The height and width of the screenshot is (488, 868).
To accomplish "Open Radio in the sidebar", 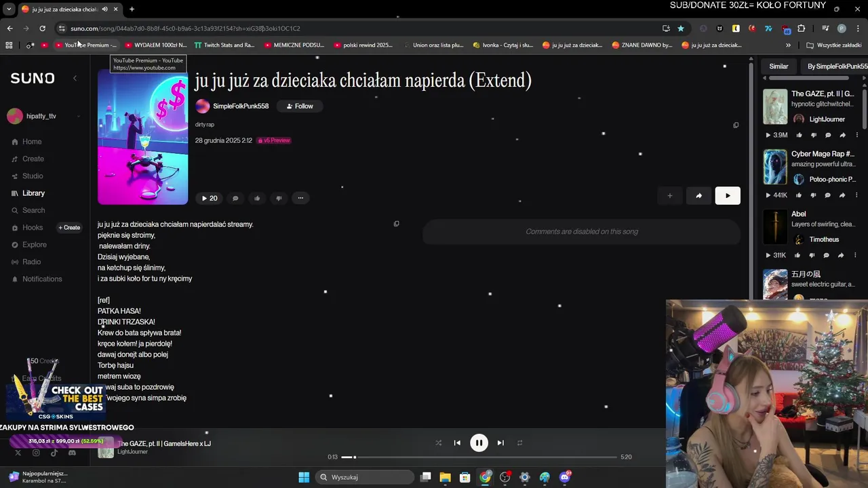I will coord(26,262).
